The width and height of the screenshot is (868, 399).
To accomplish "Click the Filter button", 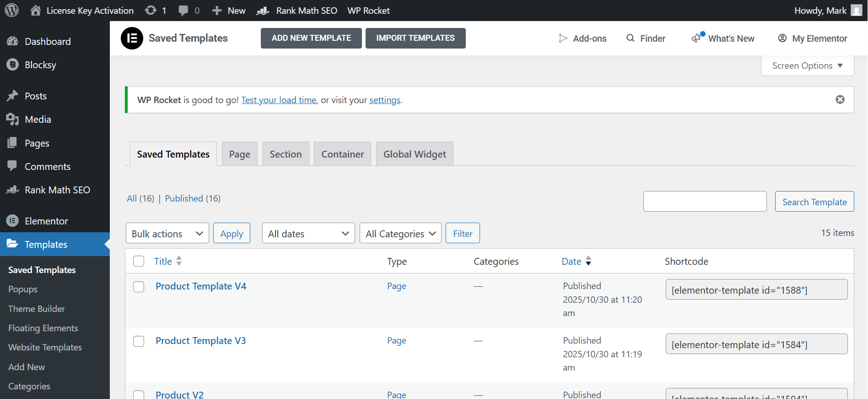I will 463,233.
